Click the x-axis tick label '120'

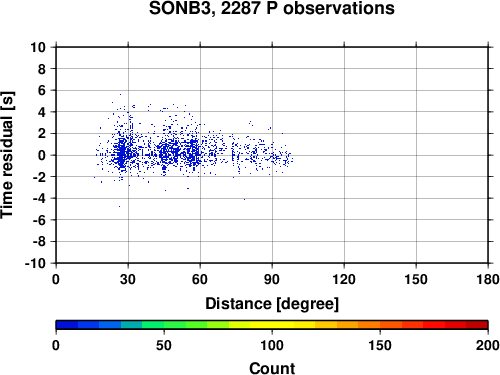344,279
